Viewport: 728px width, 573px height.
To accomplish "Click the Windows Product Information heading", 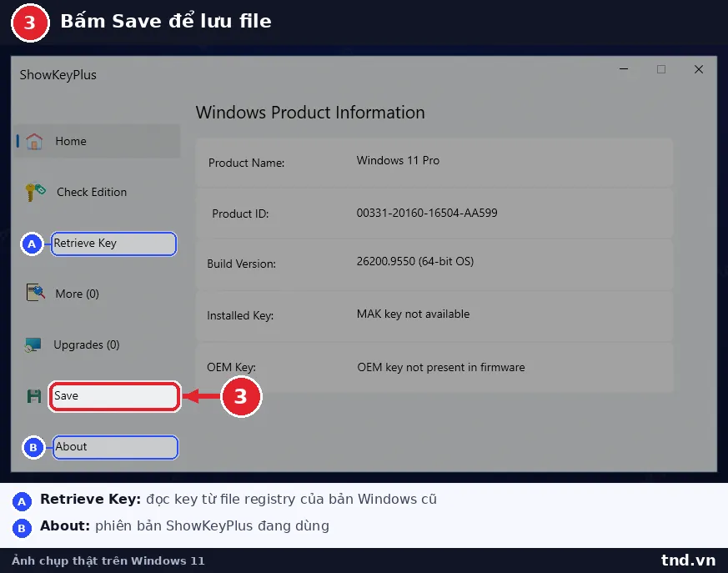I will click(310, 113).
